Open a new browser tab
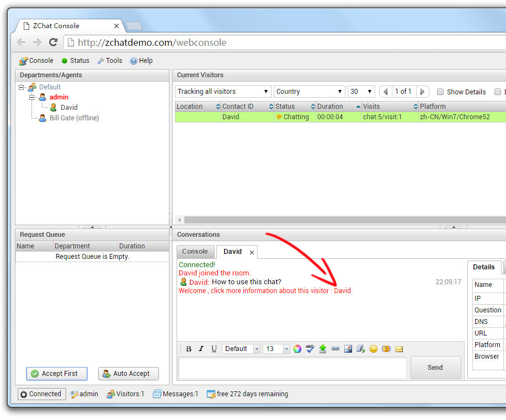This screenshot has height=420, width=506. [134, 26]
